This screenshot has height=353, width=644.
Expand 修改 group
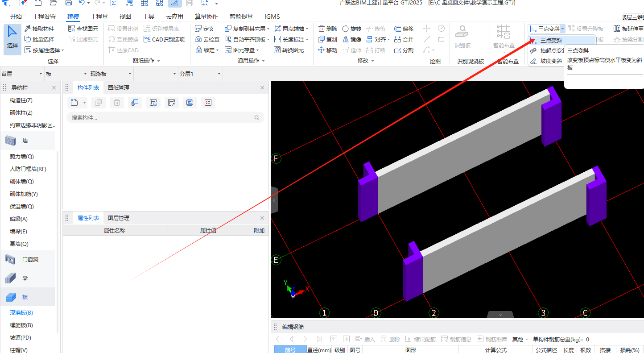[x=366, y=60]
